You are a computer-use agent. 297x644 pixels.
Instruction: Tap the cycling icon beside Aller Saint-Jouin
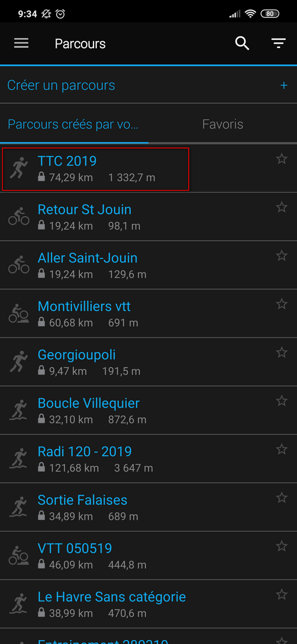pyautogui.click(x=18, y=265)
